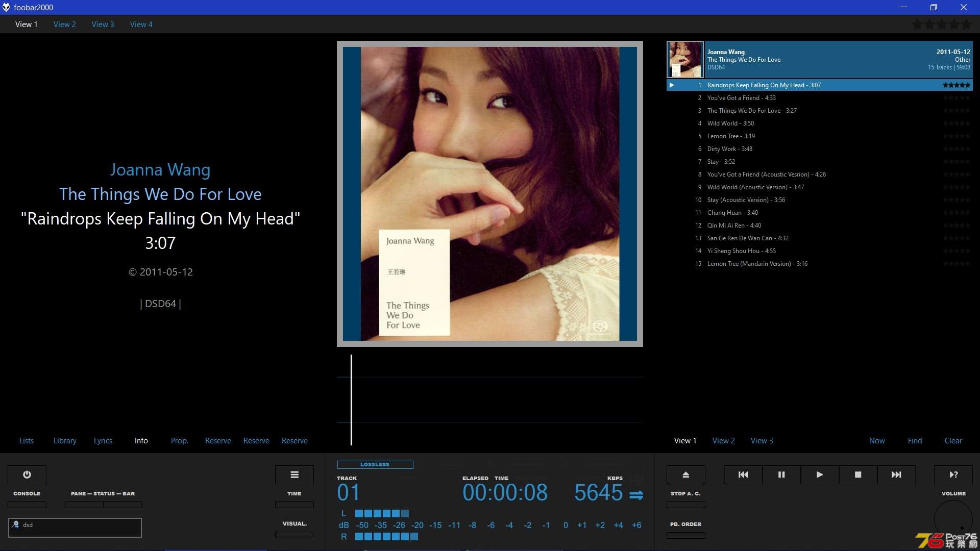
Task: Select track "Dirty Work - 3:48"
Action: [819, 149]
